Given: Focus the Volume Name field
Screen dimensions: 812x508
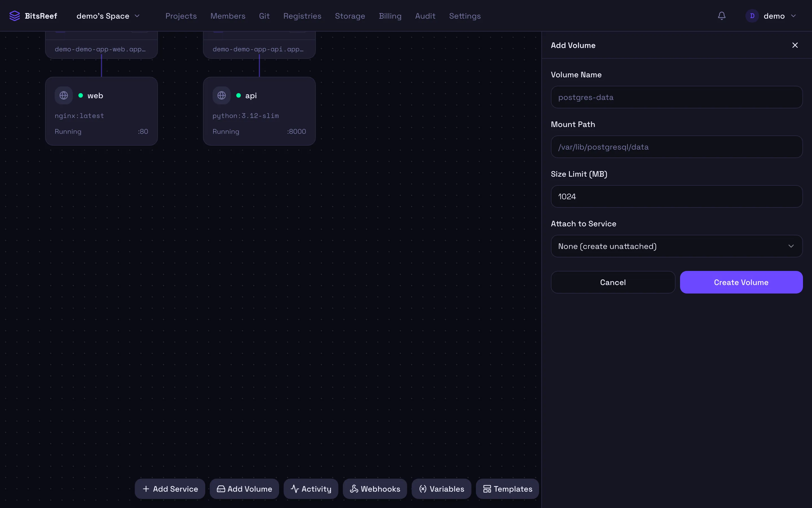Looking at the screenshot, I should pos(676,97).
